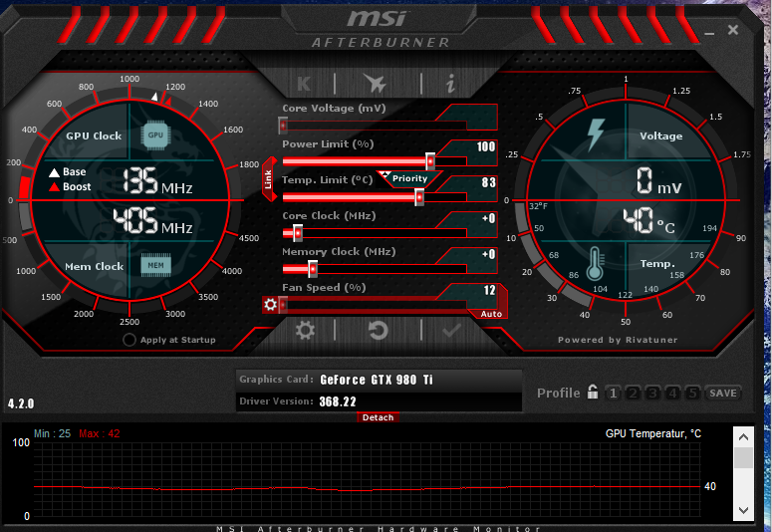Click the Memory Clock slider handle

coord(313,269)
